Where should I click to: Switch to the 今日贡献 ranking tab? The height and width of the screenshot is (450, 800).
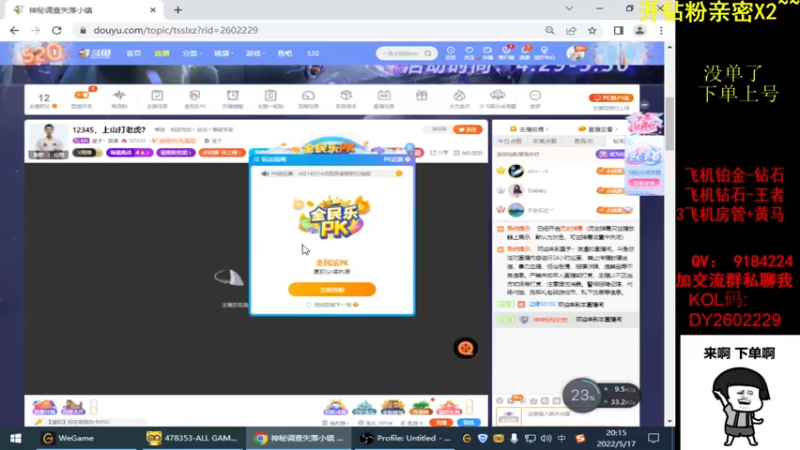pyautogui.click(x=509, y=141)
